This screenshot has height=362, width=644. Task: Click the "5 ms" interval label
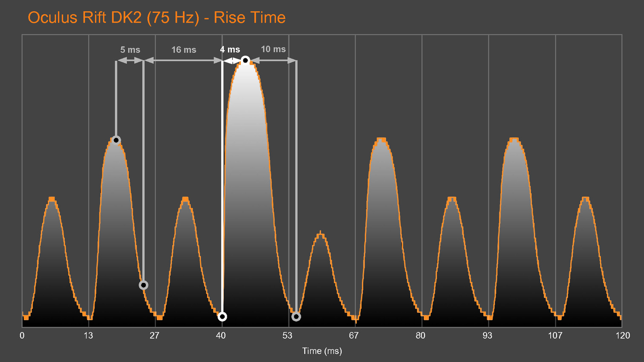point(130,50)
